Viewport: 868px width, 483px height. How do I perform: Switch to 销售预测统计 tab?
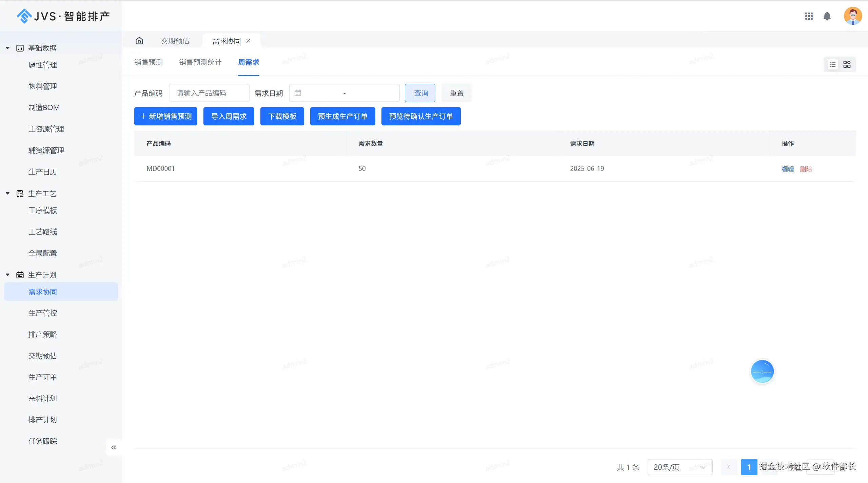(x=200, y=62)
